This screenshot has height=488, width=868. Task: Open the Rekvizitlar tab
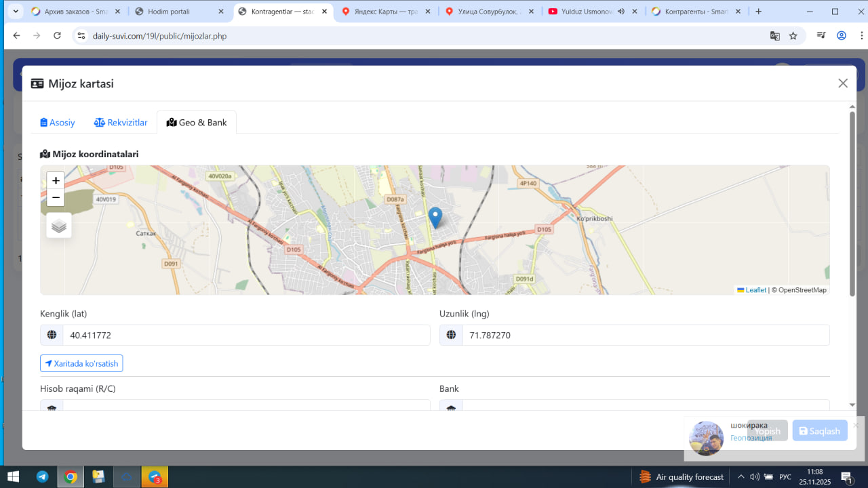click(x=121, y=123)
